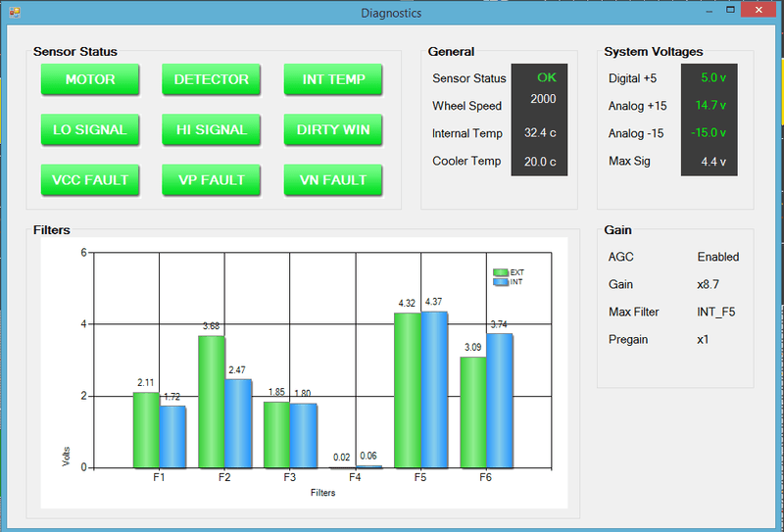Viewport: 784px width, 532px height.
Task: Click the VN FAULT indicator
Action: click(x=333, y=180)
